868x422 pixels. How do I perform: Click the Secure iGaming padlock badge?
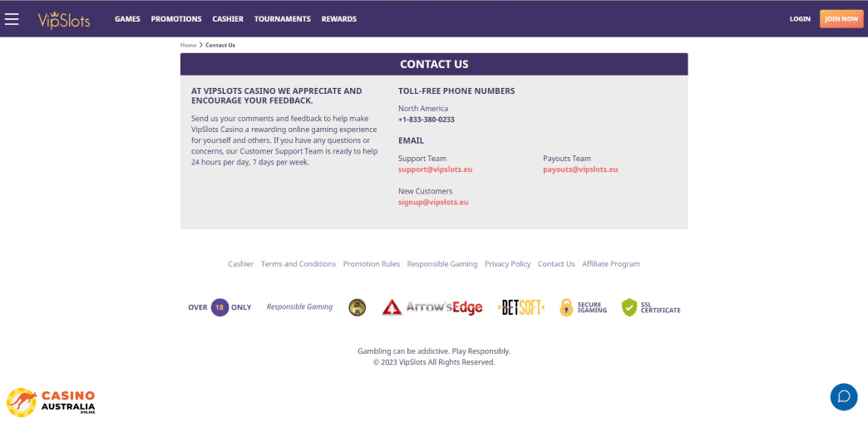583,307
